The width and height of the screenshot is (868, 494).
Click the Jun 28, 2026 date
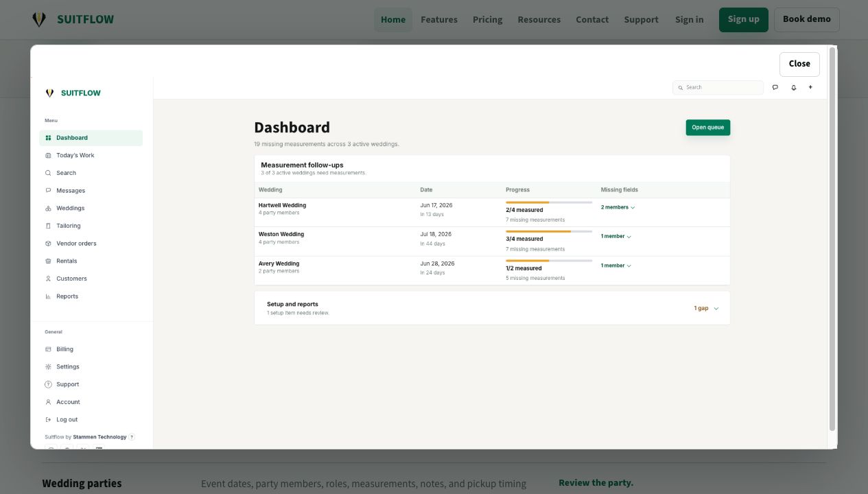click(x=437, y=263)
